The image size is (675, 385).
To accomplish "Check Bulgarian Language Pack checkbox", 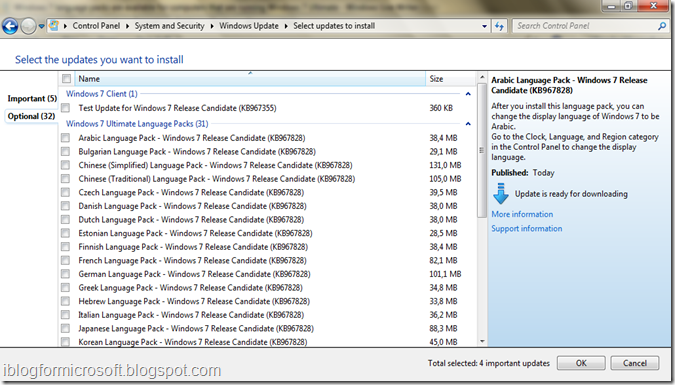I will click(65, 151).
